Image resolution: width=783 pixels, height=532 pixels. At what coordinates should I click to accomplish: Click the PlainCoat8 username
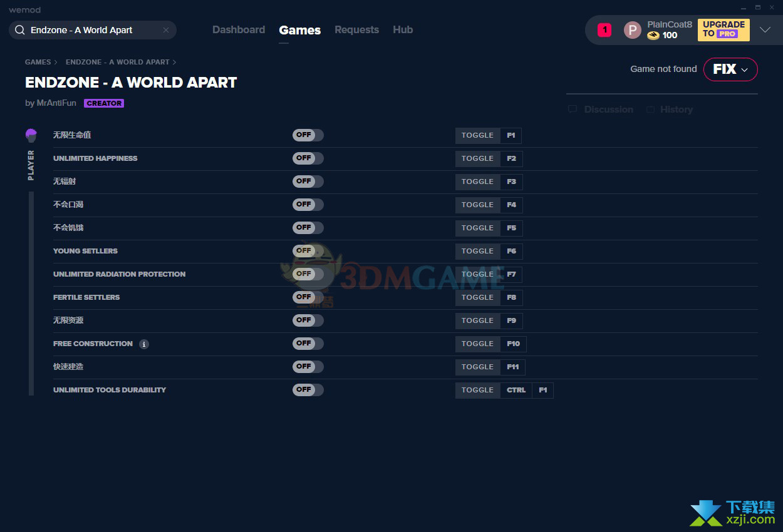coord(670,24)
